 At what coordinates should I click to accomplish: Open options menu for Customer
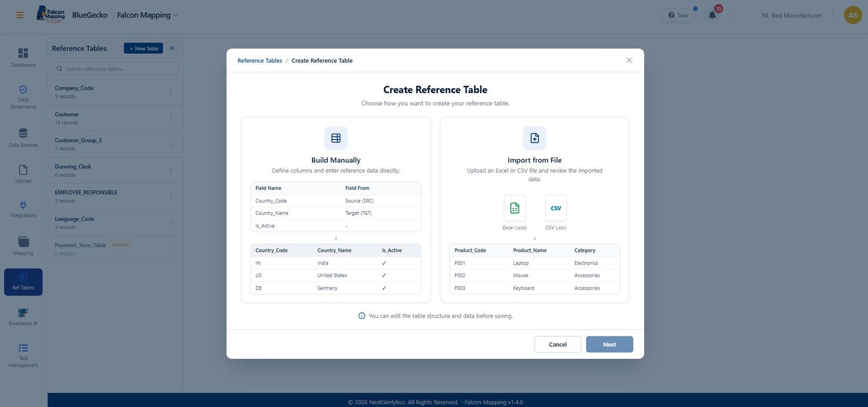171,118
